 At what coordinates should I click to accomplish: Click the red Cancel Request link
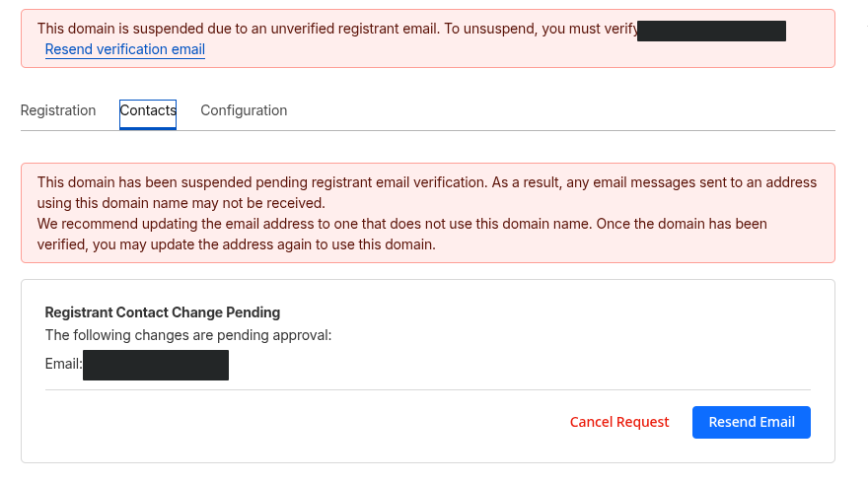pos(619,422)
